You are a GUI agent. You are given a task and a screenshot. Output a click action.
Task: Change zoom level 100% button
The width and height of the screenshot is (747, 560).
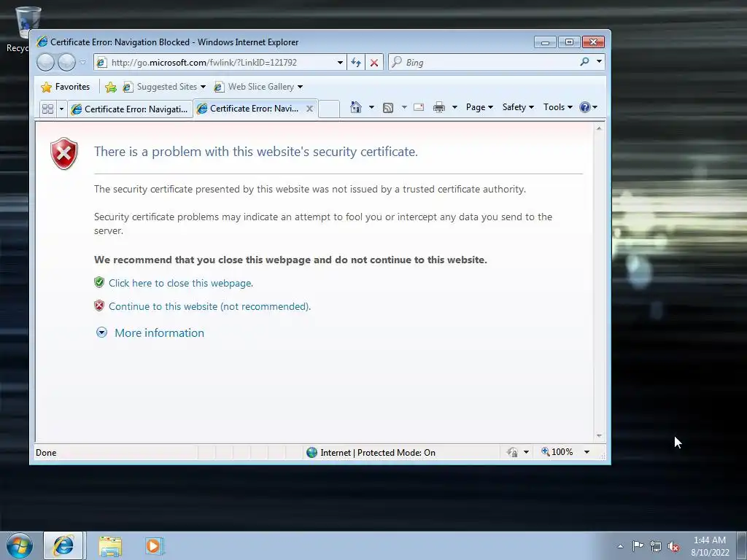(x=557, y=452)
